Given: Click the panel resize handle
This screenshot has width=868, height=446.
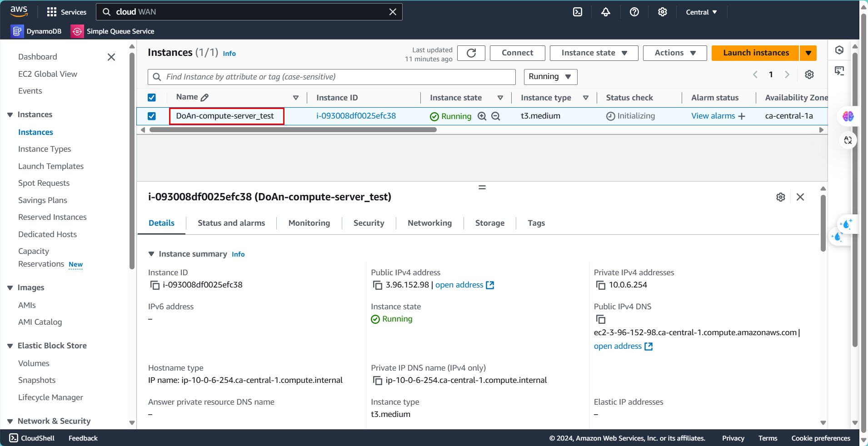Looking at the screenshot, I should (x=482, y=187).
